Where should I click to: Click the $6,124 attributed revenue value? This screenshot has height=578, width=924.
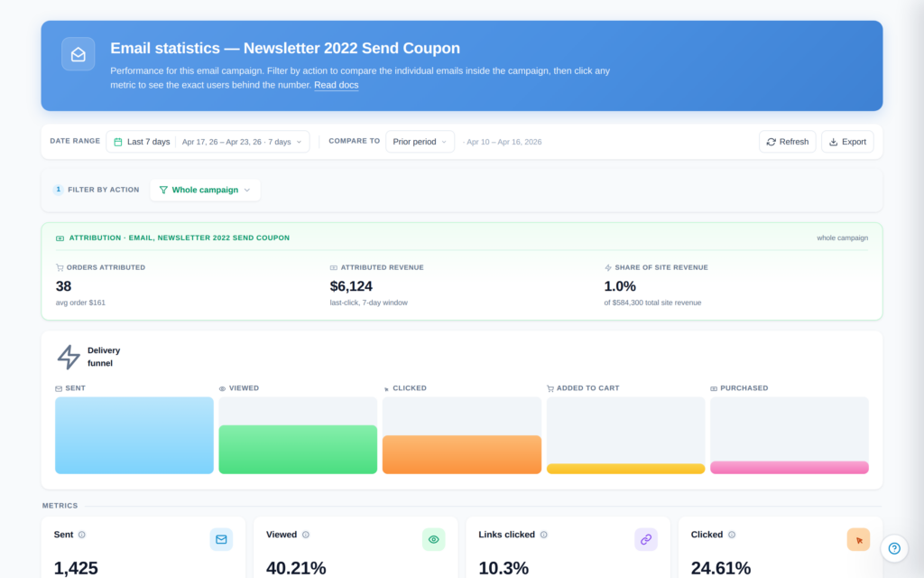point(351,286)
